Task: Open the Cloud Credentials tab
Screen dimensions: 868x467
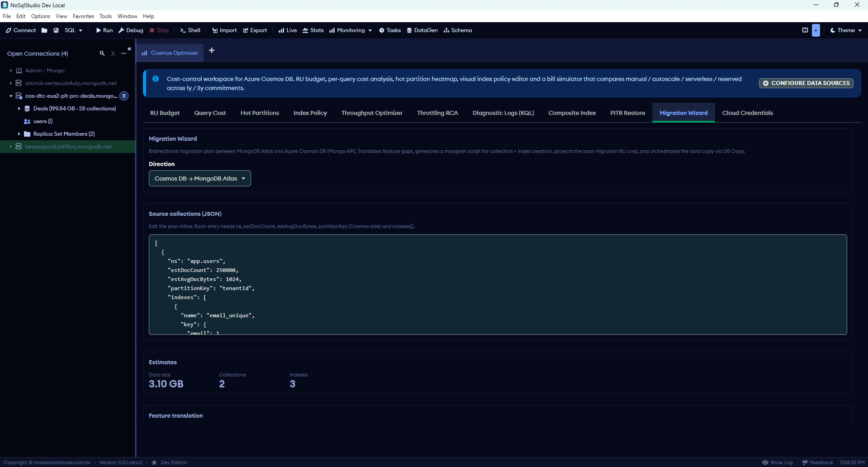Action: (747, 113)
